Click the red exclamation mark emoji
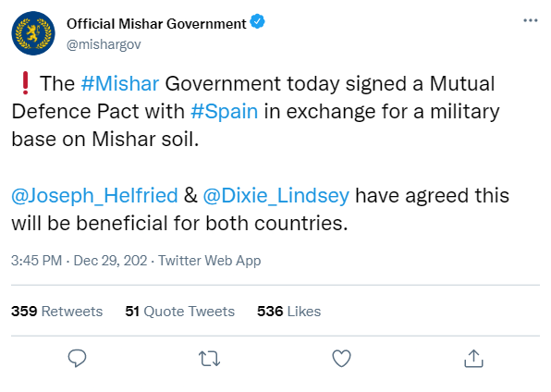Image resolution: width=551 pixels, height=392 pixels. click(x=25, y=83)
